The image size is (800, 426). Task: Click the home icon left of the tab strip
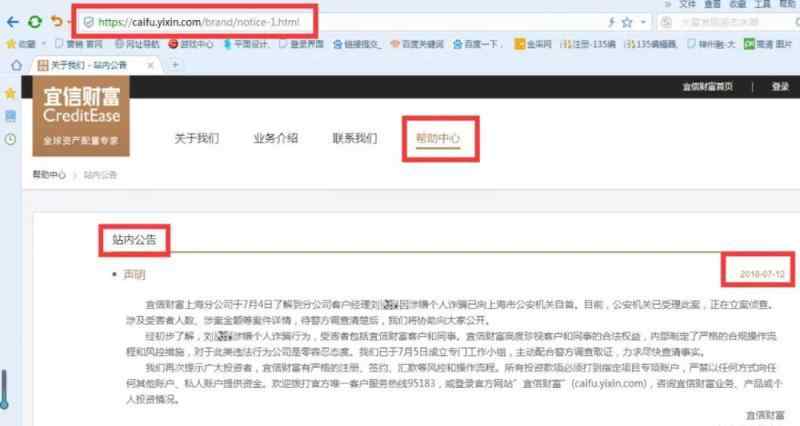(x=16, y=65)
